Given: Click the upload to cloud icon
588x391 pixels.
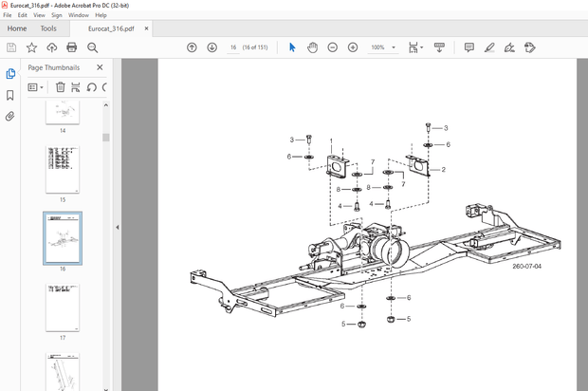Looking at the screenshot, I should 52,47.
